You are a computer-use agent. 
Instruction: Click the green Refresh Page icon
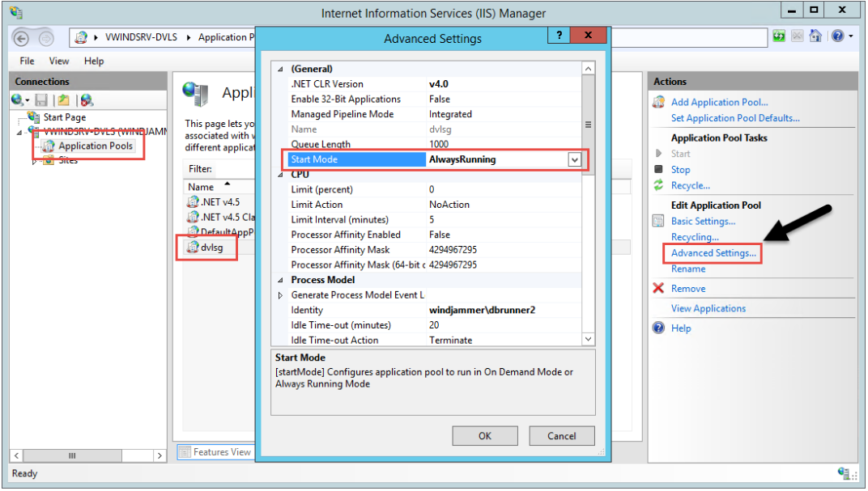779,36
